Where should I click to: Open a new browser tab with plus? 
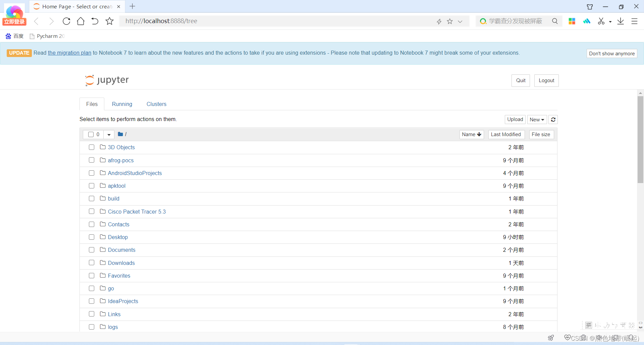point(132,6)
